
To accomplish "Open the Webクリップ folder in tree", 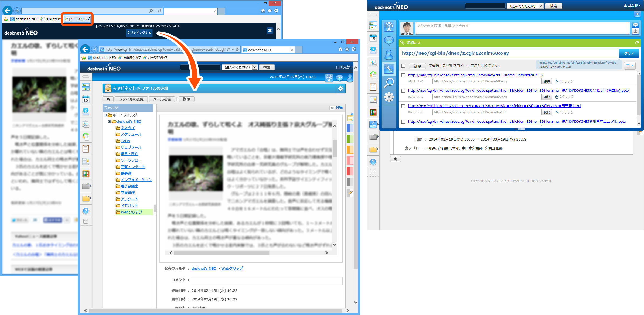I will 131,212.
